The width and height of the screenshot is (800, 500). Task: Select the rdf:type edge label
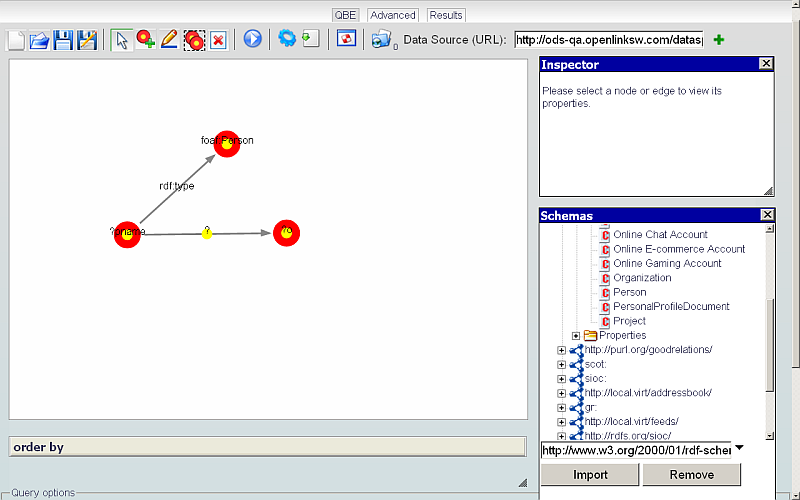tap(177, 186)
